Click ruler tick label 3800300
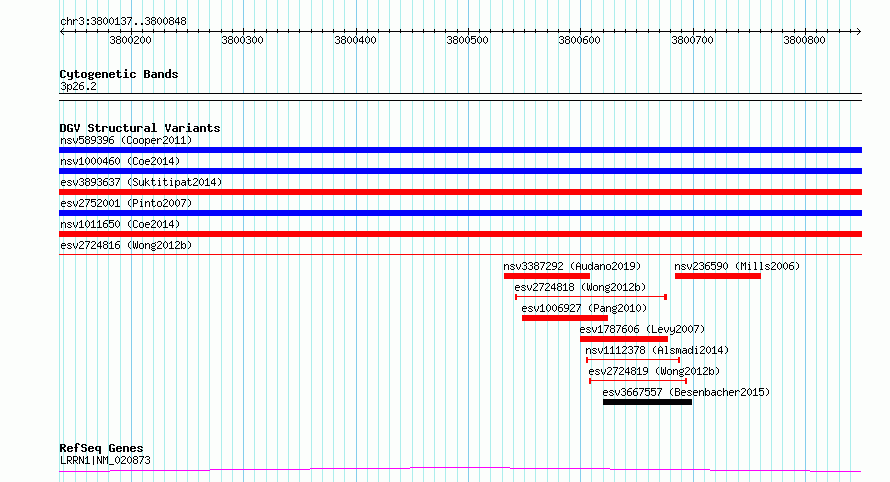The image size is (890, 482). click(242, 40)
